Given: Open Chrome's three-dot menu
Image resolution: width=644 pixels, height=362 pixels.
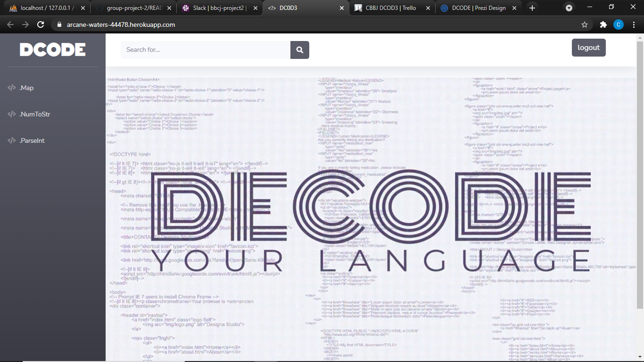Looking at the screenshot, I should click(x=634, y=25).
